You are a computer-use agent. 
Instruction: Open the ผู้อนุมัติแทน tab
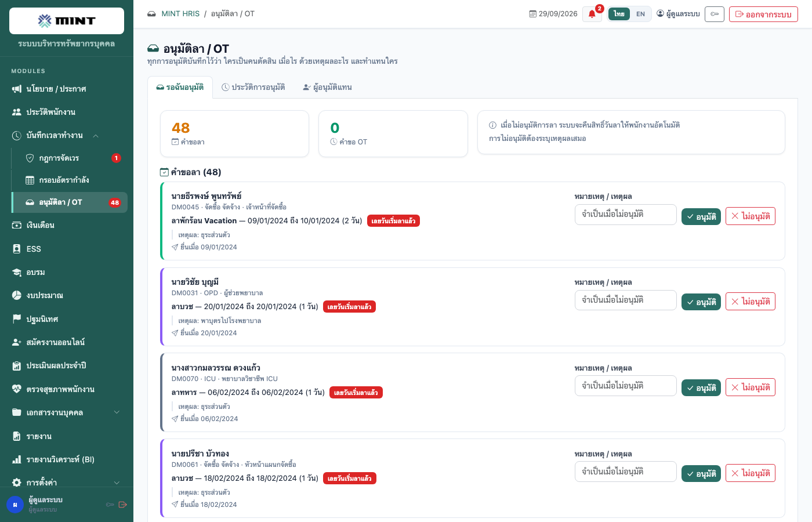pyautogui.click(x=328, y=87)
